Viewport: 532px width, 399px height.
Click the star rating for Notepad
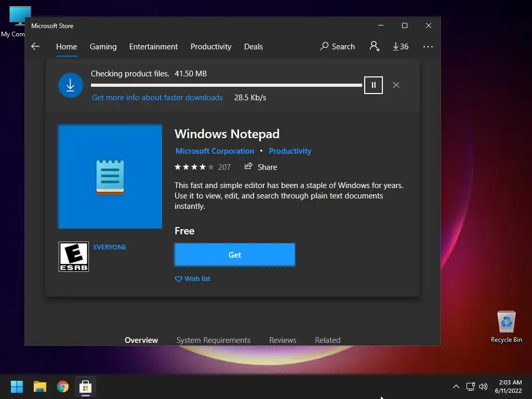pyautogui.click(x=194, y=167)
